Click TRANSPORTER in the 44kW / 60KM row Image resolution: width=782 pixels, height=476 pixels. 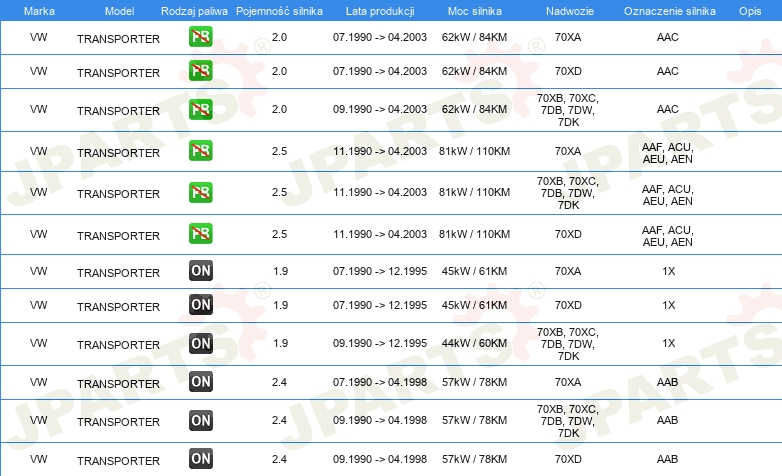pos(118,345)
